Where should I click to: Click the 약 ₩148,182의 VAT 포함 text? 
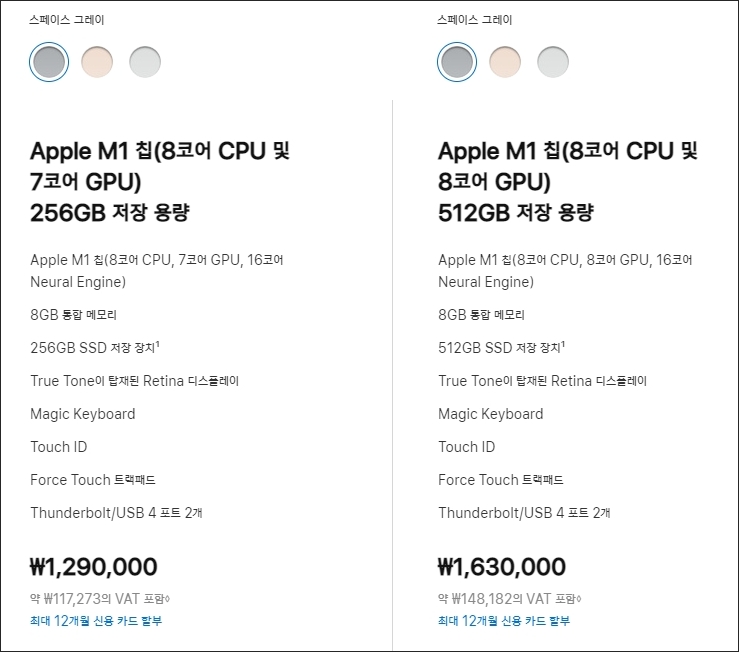pyautogui.click(x=508, y=599)
